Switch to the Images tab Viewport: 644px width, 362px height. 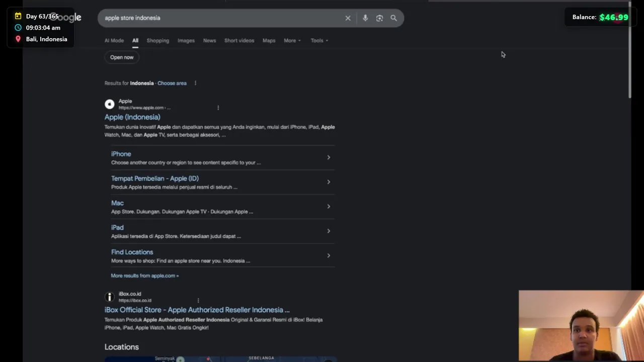tap(186, 40)
